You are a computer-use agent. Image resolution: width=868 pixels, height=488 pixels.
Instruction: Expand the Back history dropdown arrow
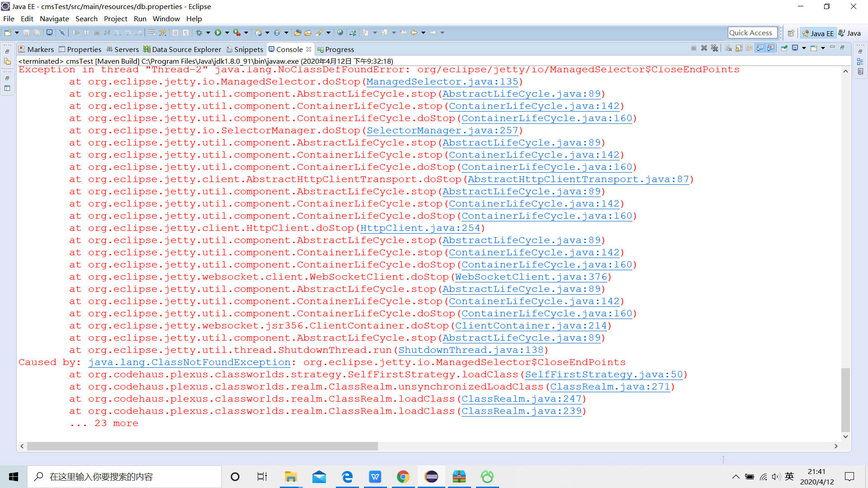pos(423,33)
